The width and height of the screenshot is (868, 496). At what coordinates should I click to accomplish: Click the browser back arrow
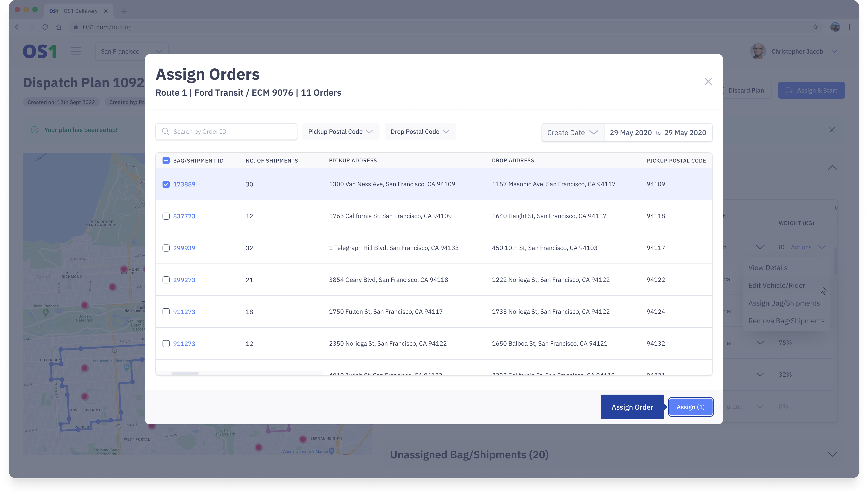pyautogui.click(x=18, y=27)
